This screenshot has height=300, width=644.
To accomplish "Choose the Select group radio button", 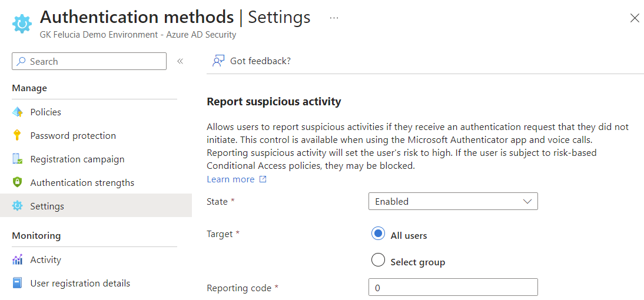I will click(x=378, y=260).
